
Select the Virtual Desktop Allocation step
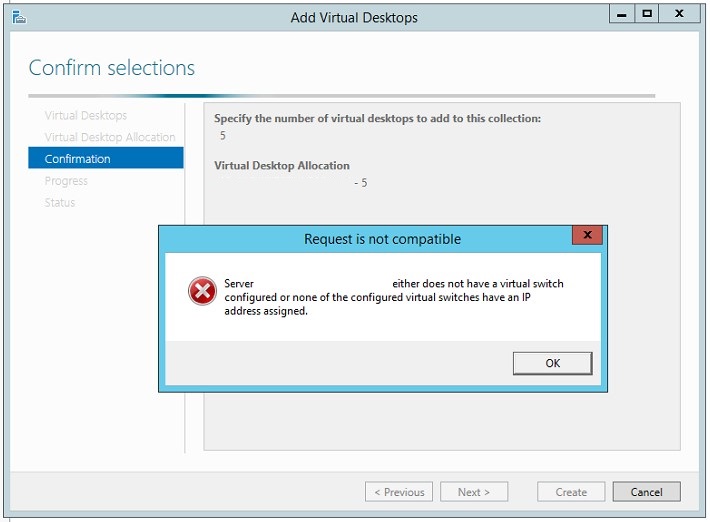[x=110, y=137]
